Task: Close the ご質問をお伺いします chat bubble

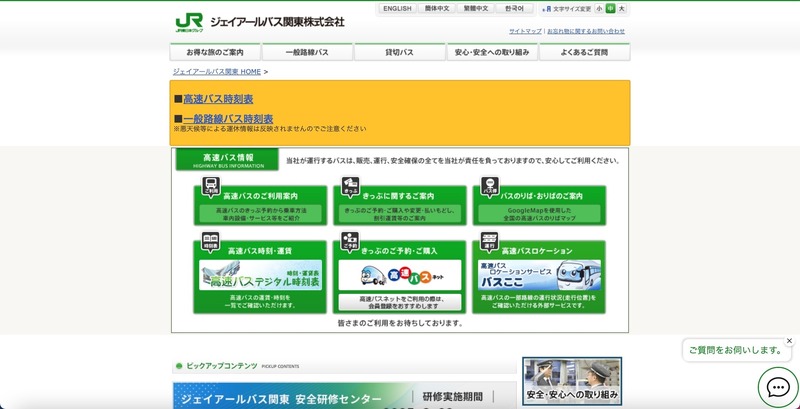Action: click(x=789, y=341)
